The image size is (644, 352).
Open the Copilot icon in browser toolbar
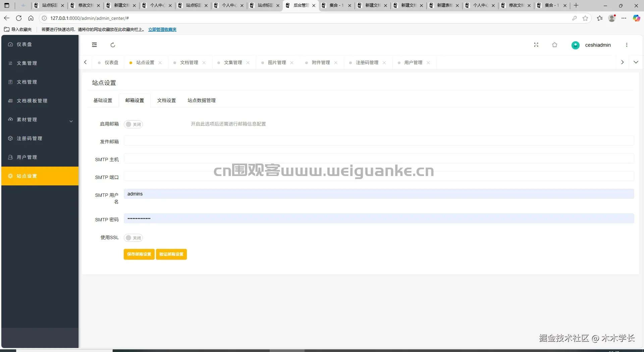(636, 18)
